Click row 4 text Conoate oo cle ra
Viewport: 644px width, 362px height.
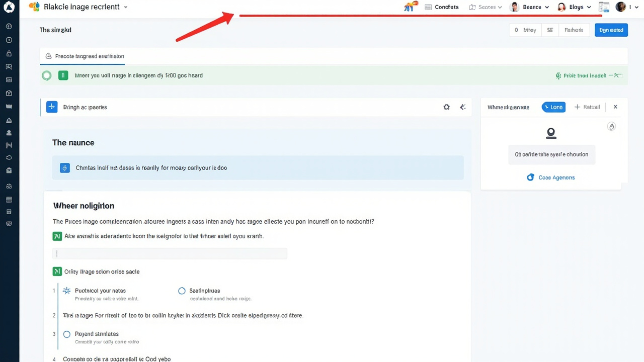(x=117, y=359)
